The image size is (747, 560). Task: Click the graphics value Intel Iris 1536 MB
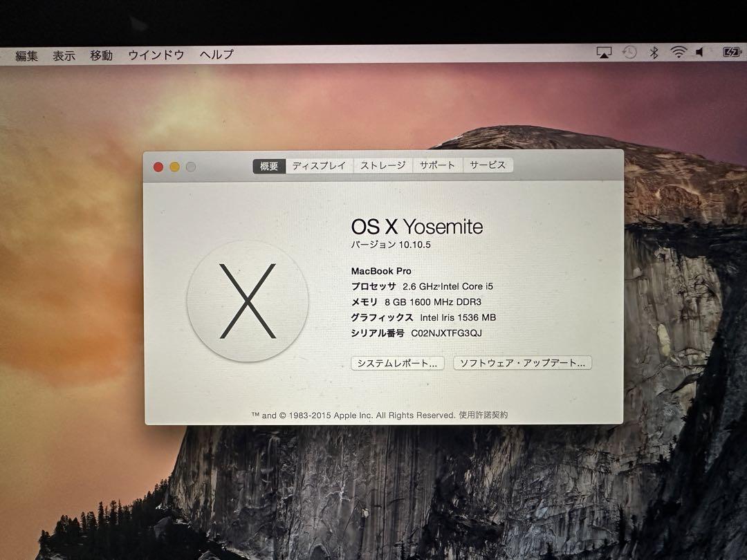(x=458, y=317)
